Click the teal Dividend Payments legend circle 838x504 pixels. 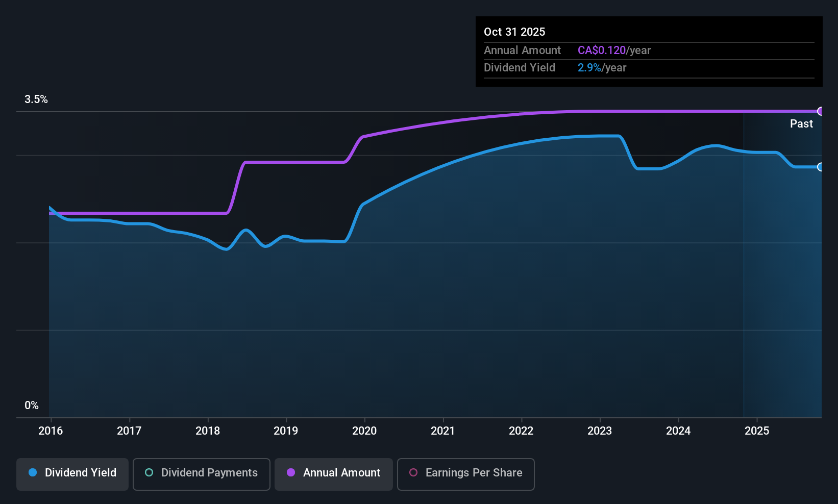[x=149, y=473]
